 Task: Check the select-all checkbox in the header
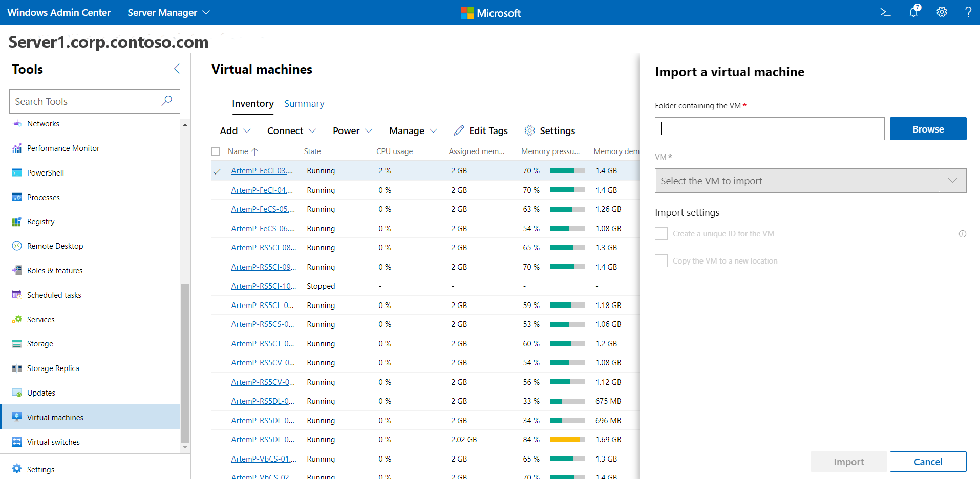coord(215,151)
